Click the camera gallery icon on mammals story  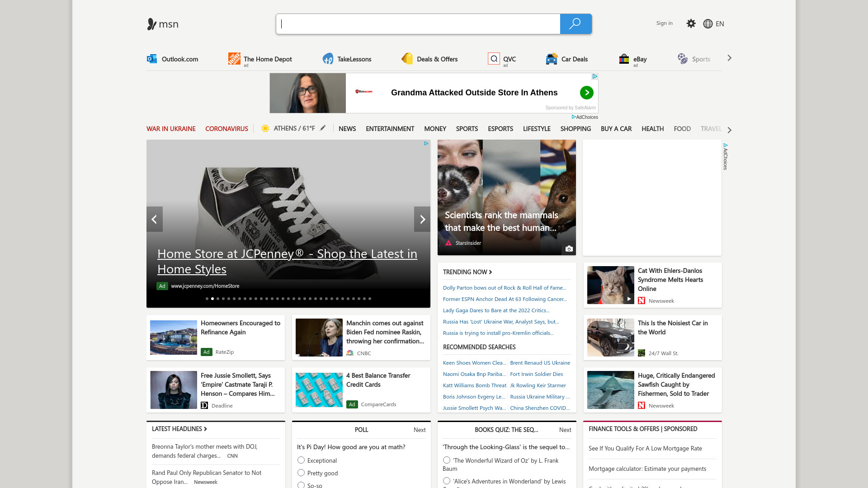pos(569,249)
